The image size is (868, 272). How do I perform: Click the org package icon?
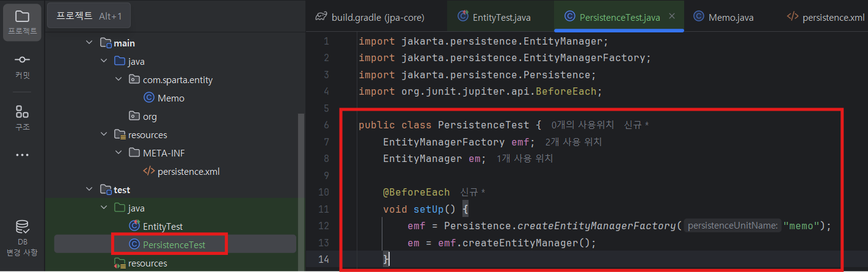(134, 116)
